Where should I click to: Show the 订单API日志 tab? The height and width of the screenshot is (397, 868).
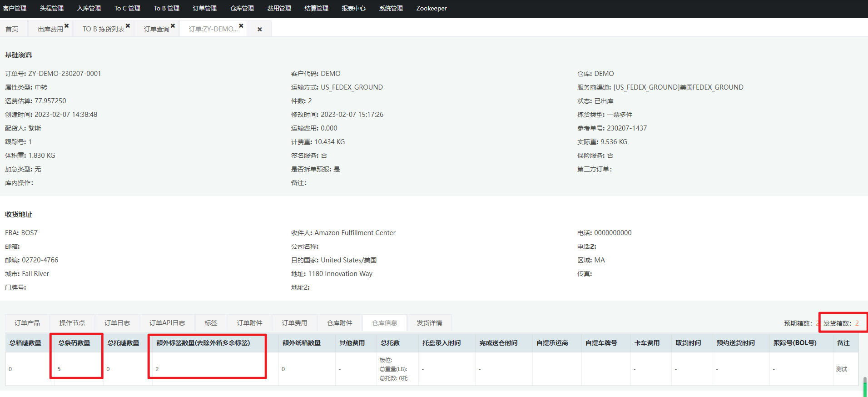167,323
